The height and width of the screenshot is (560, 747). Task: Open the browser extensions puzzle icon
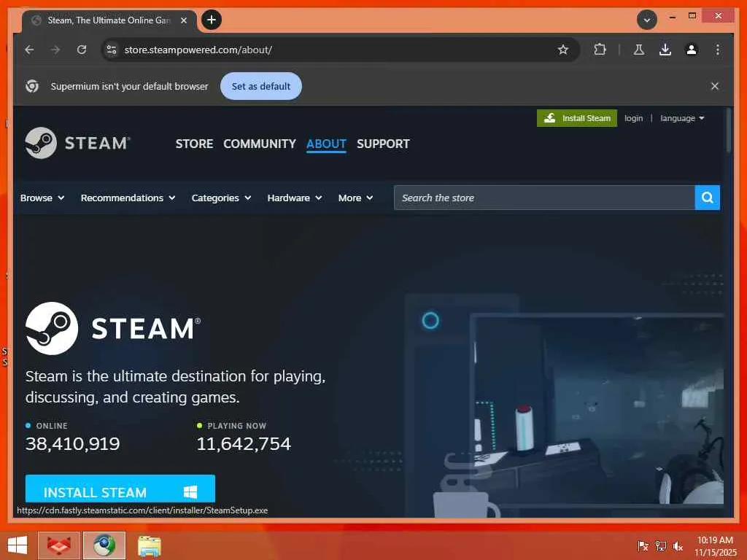click(x=600, y=50)
